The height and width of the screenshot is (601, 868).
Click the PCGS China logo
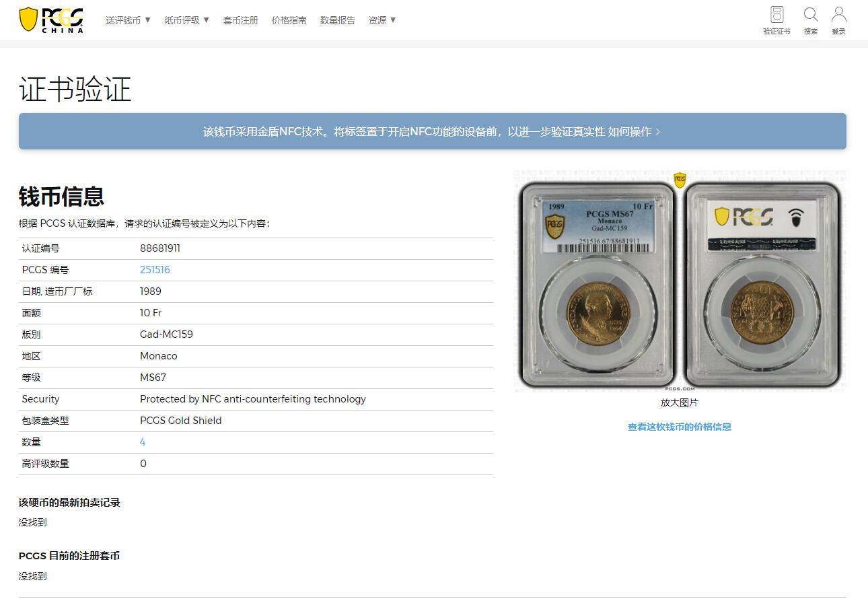pyautogui.click(x=51, y=20)
